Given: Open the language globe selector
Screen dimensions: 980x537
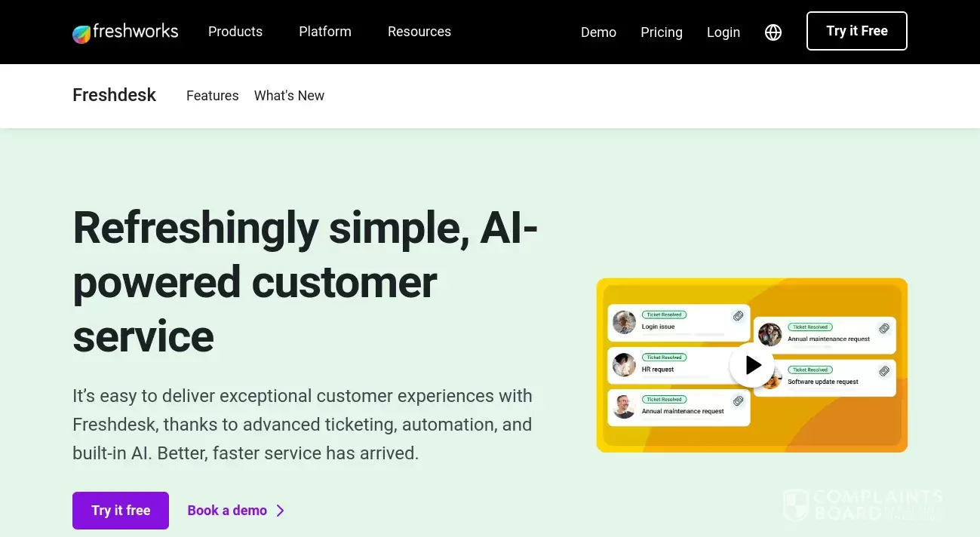Looking at the screenshot, I should [x=773, y=32].
